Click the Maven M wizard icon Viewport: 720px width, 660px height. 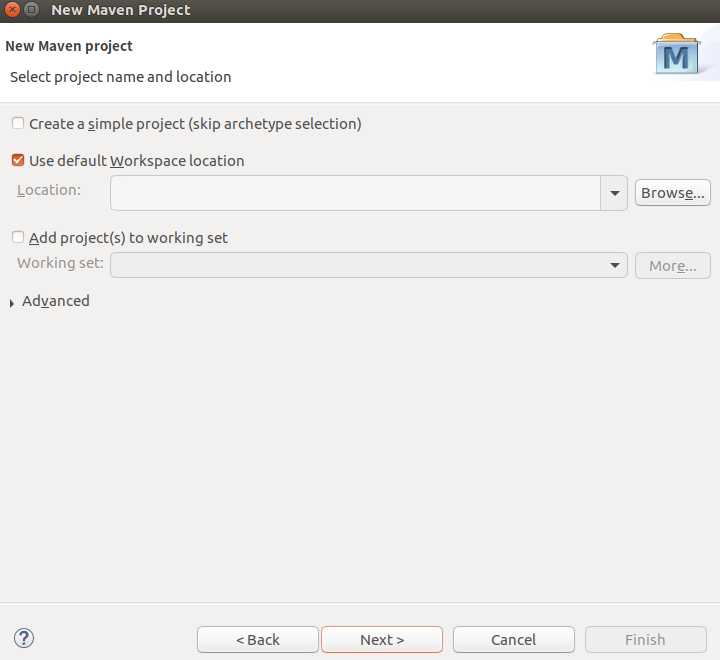[x=677, y=54]
